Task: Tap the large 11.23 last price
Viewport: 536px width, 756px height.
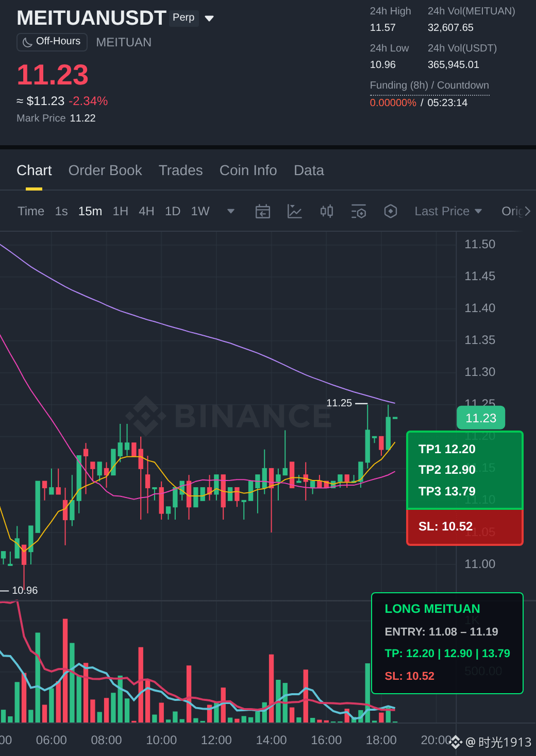Action: (x=53, y=75)
